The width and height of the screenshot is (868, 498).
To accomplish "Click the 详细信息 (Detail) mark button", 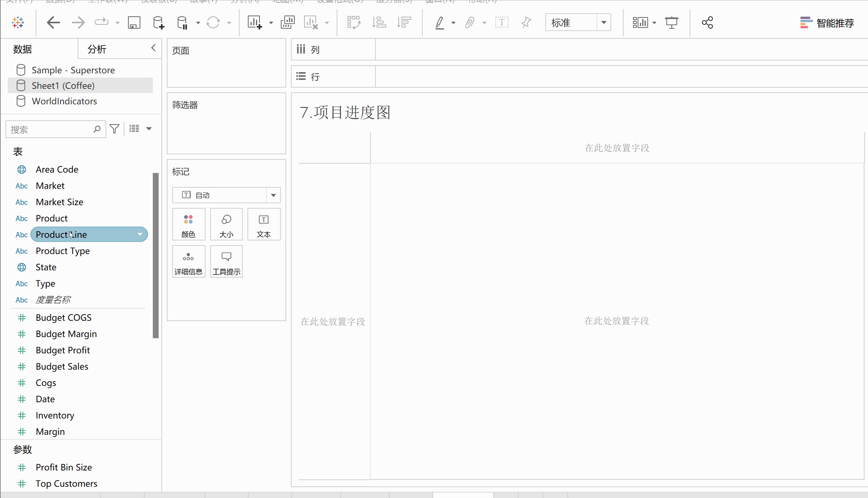I will 188,261.
